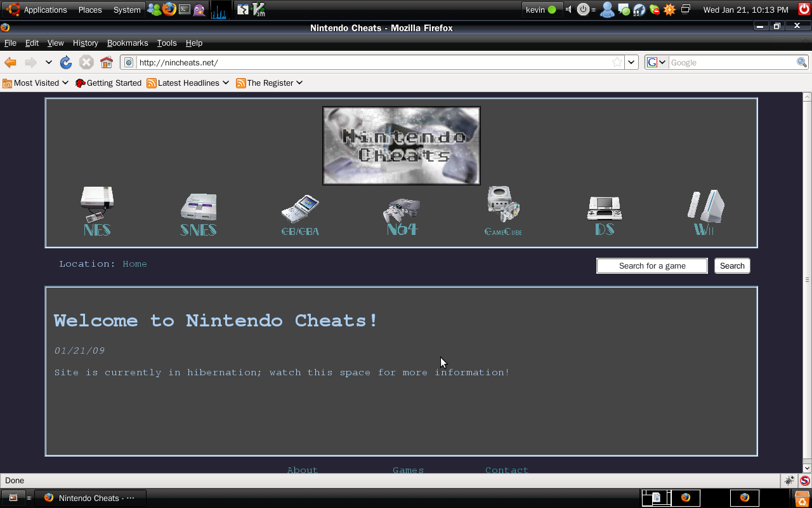Screen dimensions: 812x508
Task: Open the search engine selector dropdown
Action: 657,62
